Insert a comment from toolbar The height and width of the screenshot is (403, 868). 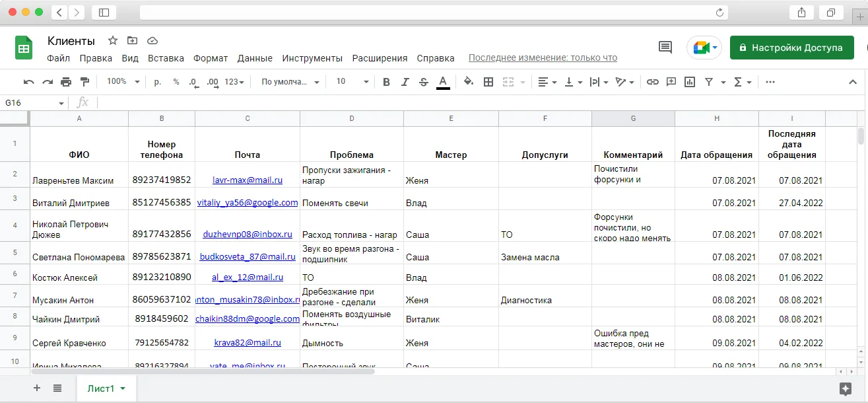click(x=671, y=82)
